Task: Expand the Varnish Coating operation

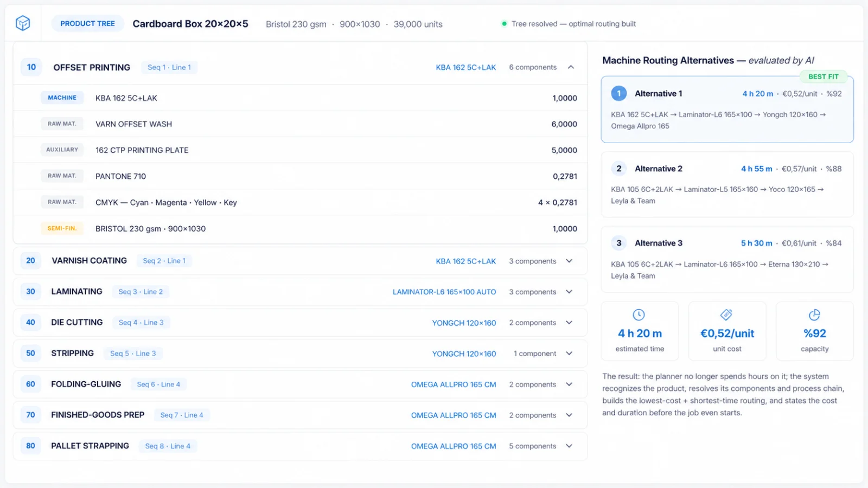Action: 569,261
